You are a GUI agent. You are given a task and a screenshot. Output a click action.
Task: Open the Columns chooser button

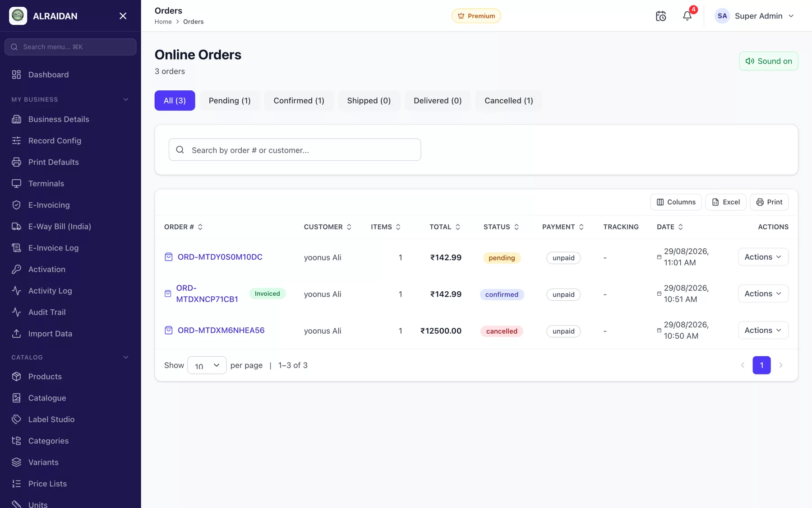pyautogui.click(x=676, y=202)
